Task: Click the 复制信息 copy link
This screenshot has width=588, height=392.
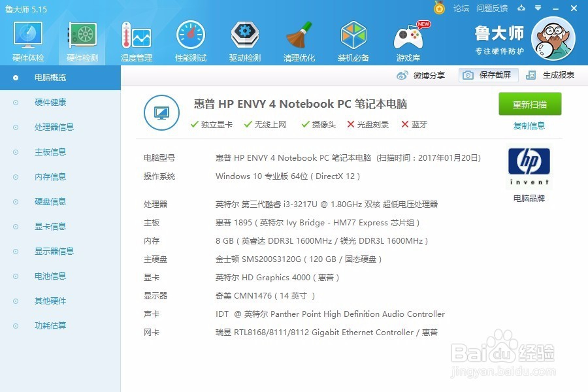Action: (x=529, y=126)
